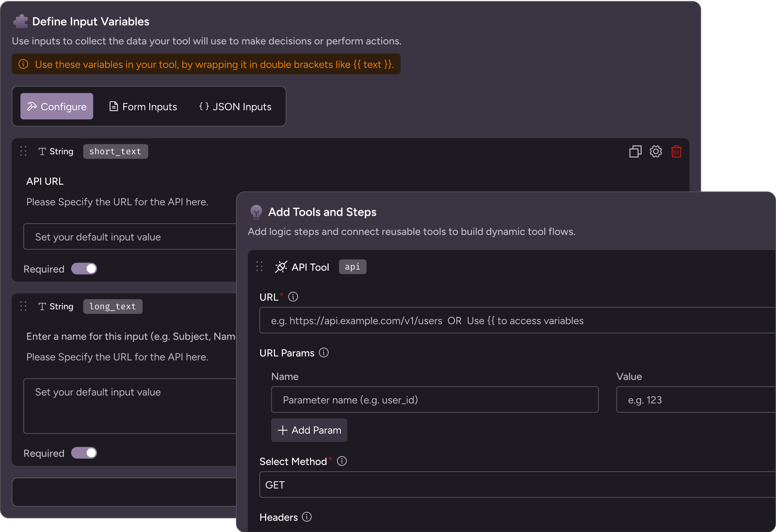Click the Add Param button
This screenshot has width=776, height=532.
309,430
